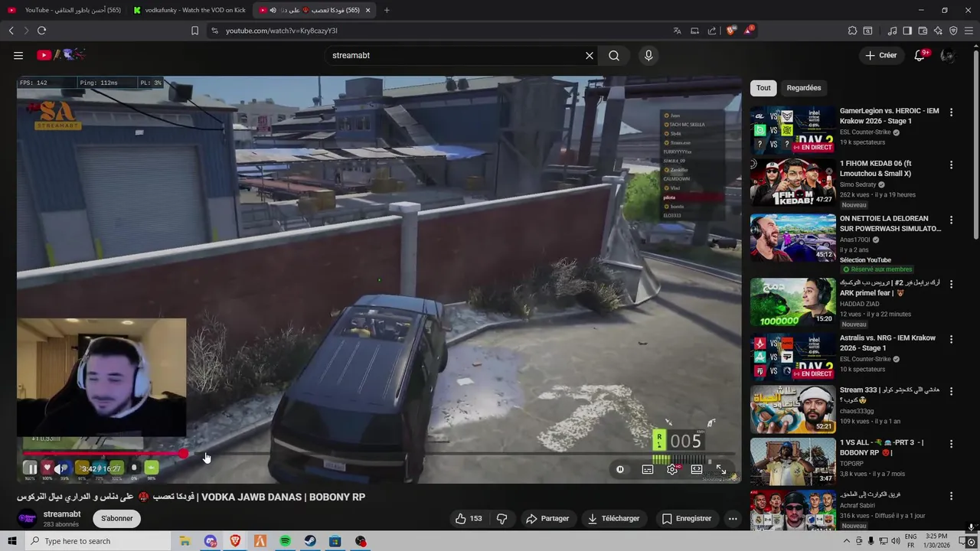This screenshot has height=551, width=980.
Task: Click the Enregistrer save button
Action: click(687, 518)
